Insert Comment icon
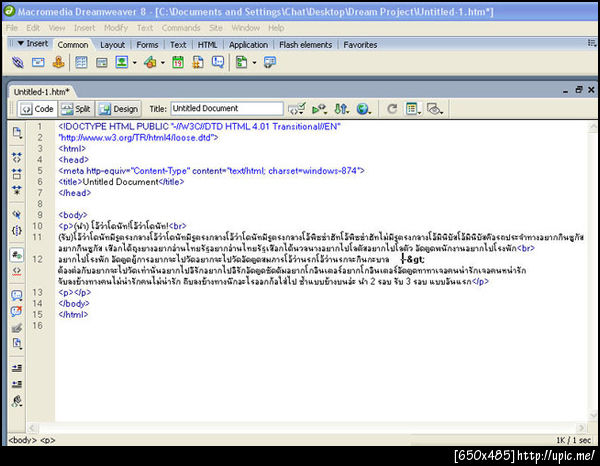600x466 pixels. pyautogui.click(x=218, y=62)
